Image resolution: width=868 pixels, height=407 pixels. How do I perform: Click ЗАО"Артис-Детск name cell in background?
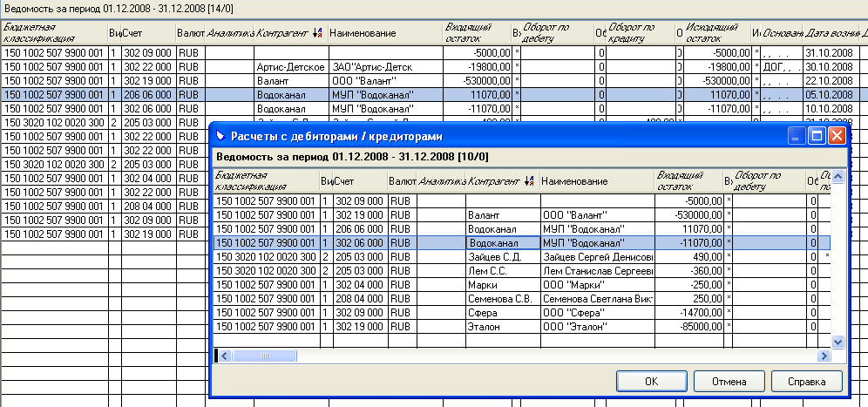pyautogui.click(x=385, y=67)
